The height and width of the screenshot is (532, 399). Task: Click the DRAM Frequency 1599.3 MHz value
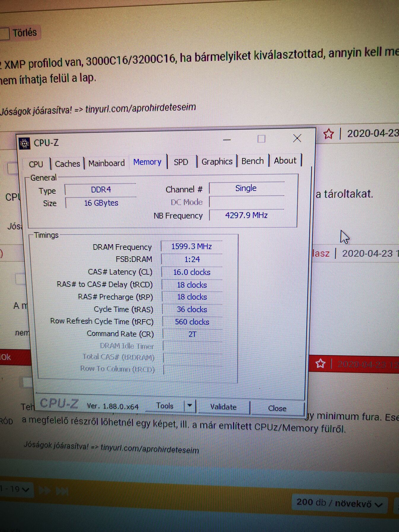[192, 247]
